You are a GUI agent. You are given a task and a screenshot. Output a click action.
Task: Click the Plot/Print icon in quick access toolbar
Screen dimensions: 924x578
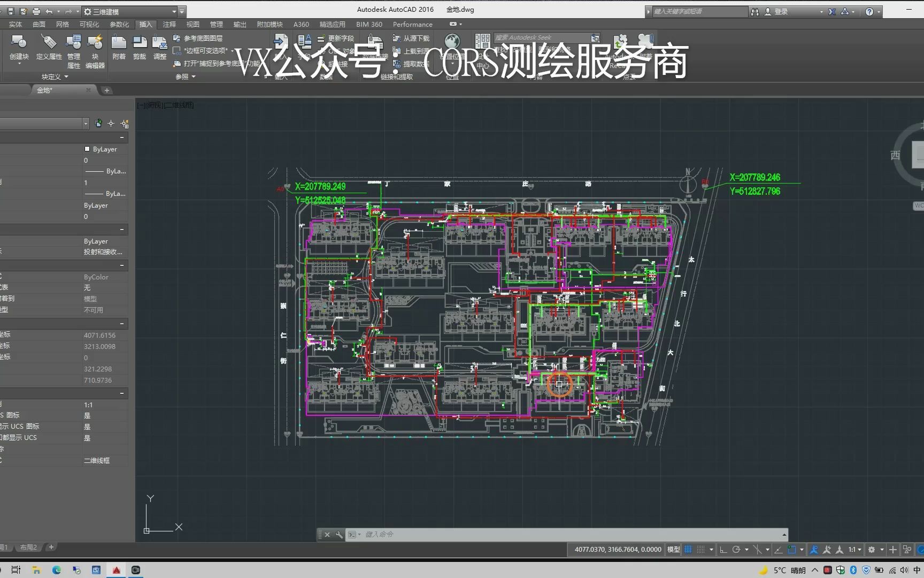pyautogui.click(x=36, y=11)
